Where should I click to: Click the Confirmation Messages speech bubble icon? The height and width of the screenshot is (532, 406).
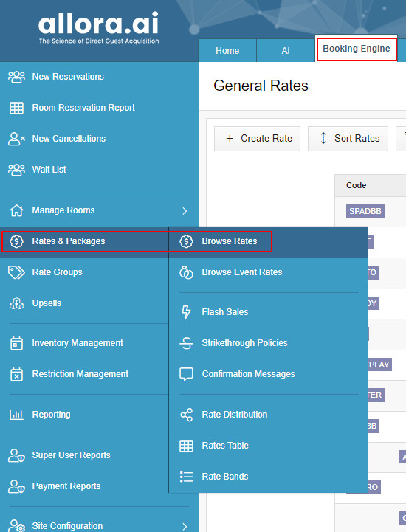point(186,374)
